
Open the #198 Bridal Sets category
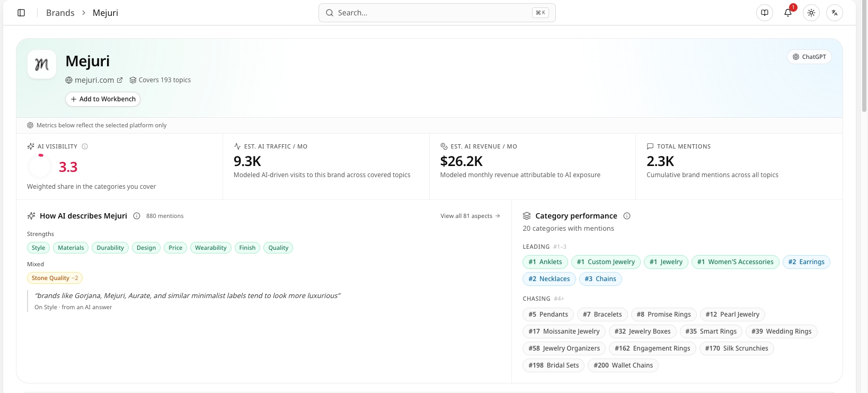tap(554, 365)
